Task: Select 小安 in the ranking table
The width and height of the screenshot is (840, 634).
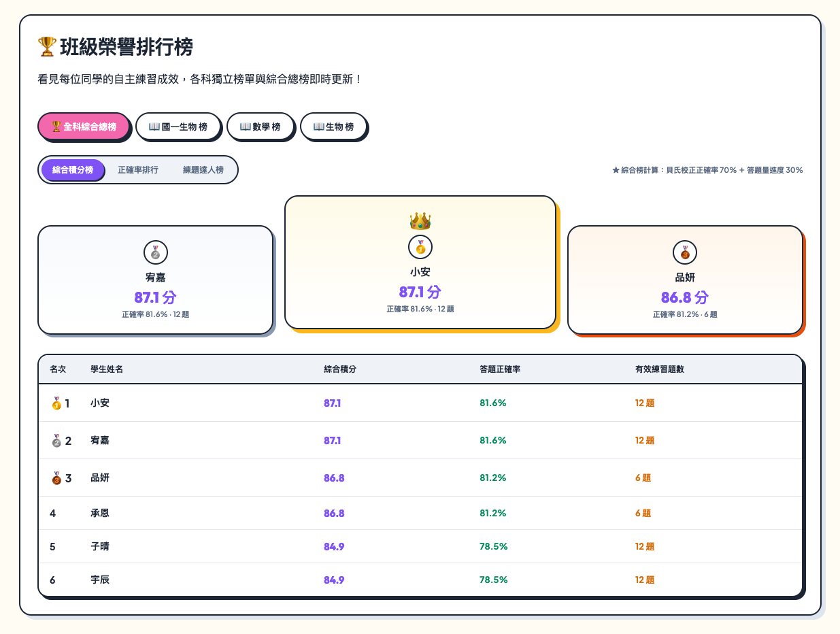Action: [100, 403]
